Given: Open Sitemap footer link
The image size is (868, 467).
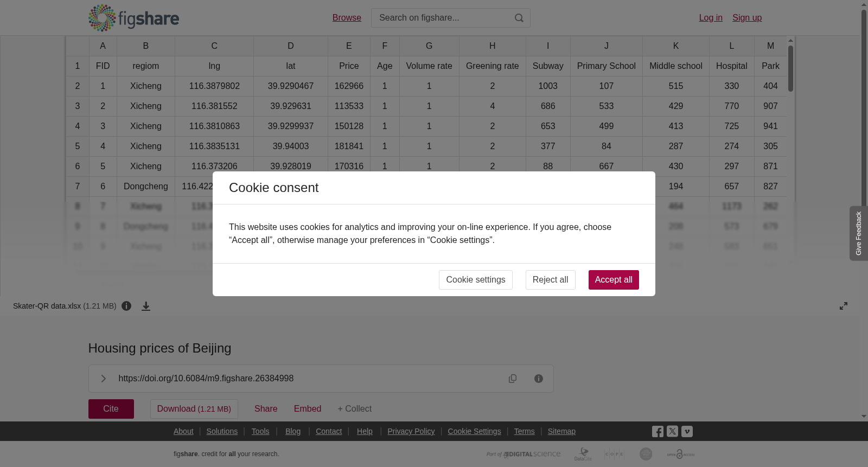Looking at the screenshot, I should click(x=561, y=431).
